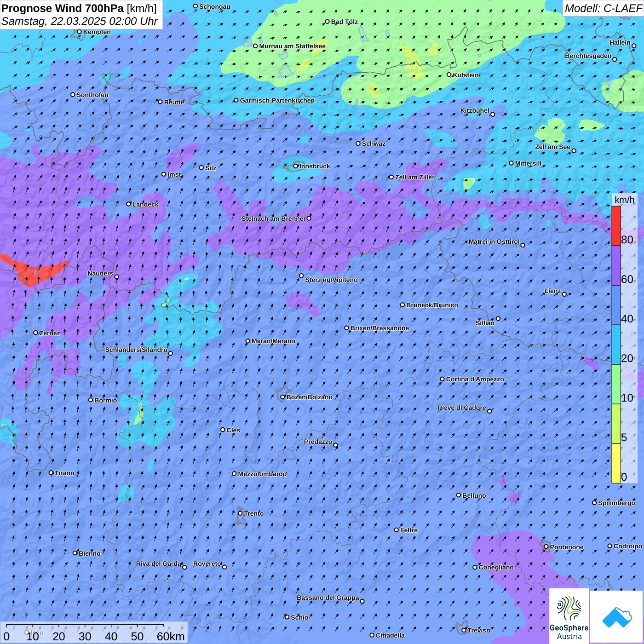Click the Kempten city label
This screenshot has width=644, height=644.
click(x=97, y=32)
